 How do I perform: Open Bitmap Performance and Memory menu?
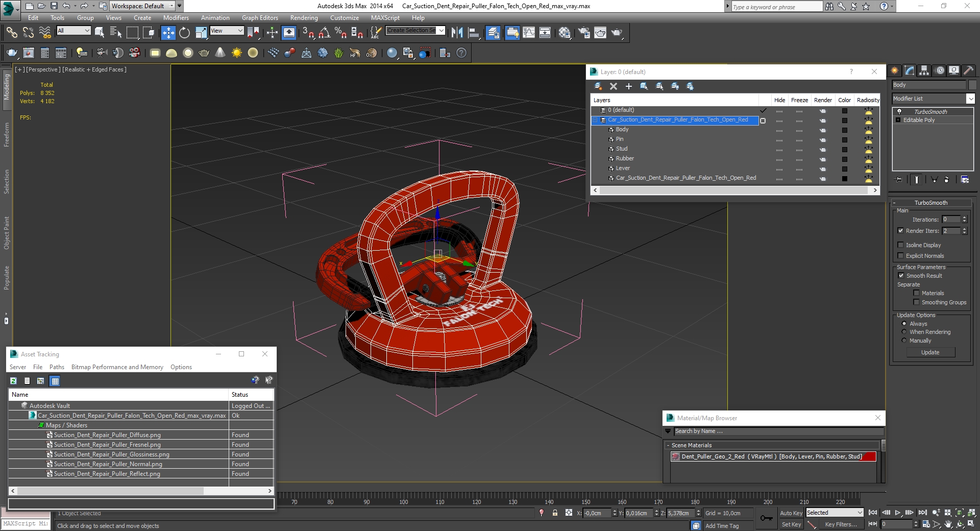click(x=117, y=367)
